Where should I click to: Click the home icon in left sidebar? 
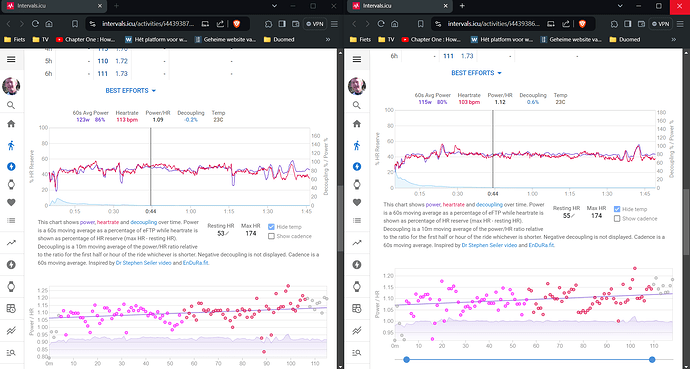click(11, 124)
